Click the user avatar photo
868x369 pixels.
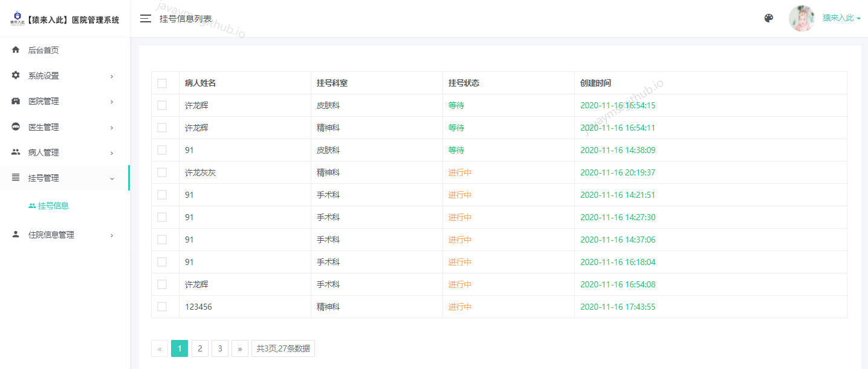click(802, 18)
